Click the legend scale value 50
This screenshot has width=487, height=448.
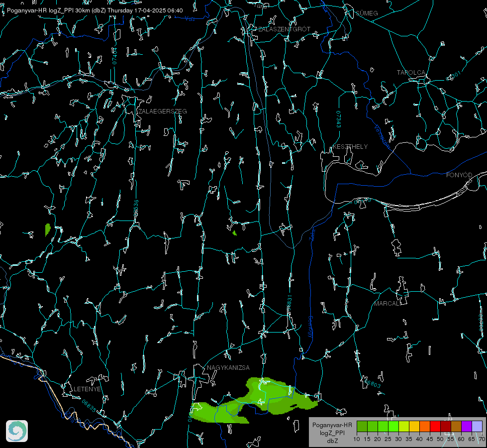(x=440, y=440)
